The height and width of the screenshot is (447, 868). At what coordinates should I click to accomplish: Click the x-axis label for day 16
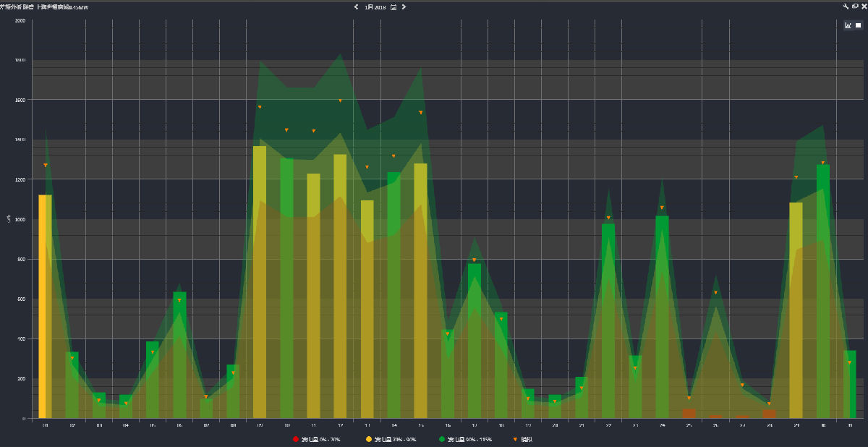point(448,426)
